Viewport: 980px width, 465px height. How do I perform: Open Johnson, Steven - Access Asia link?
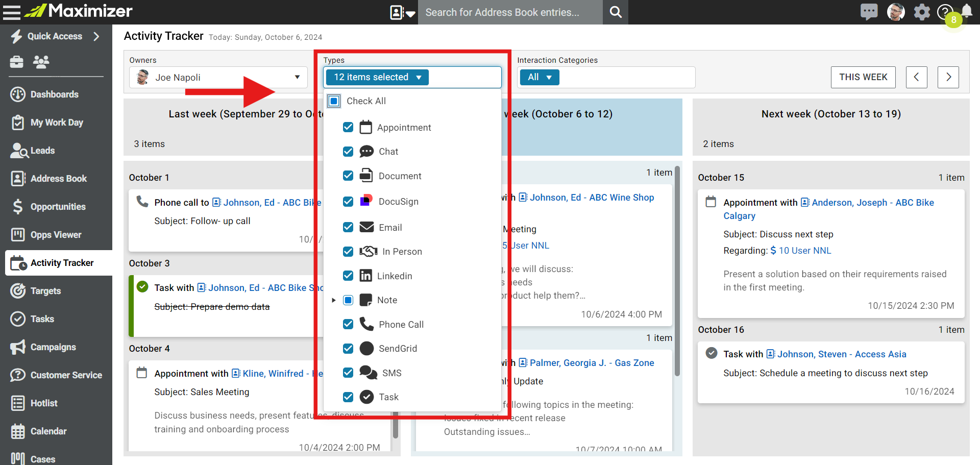842,354
